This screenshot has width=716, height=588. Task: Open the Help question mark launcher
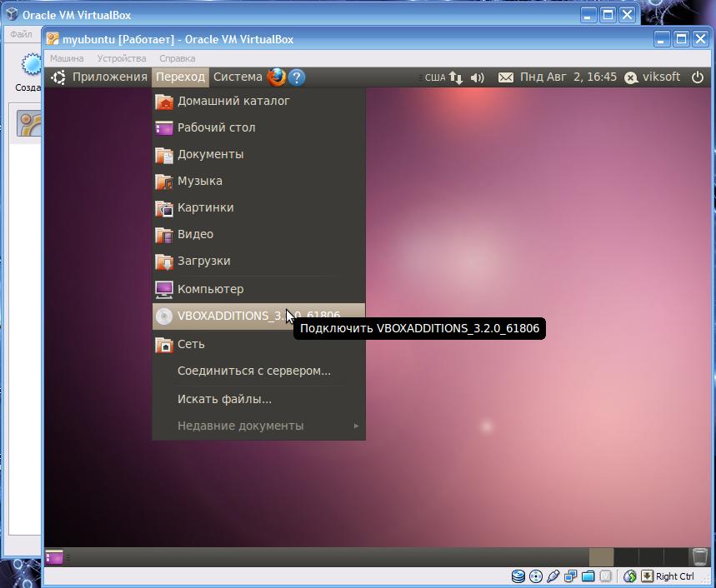[297, 77]
